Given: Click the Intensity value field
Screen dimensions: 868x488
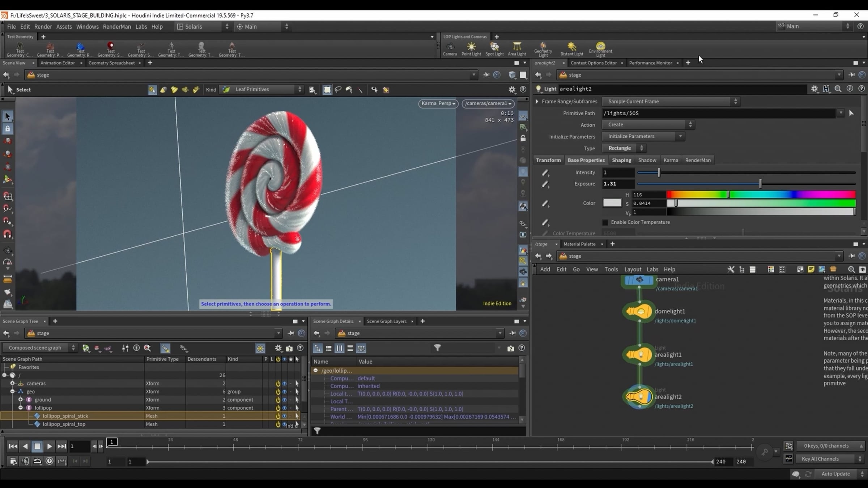Looking at the screenshot, I should tap(618, 173).
